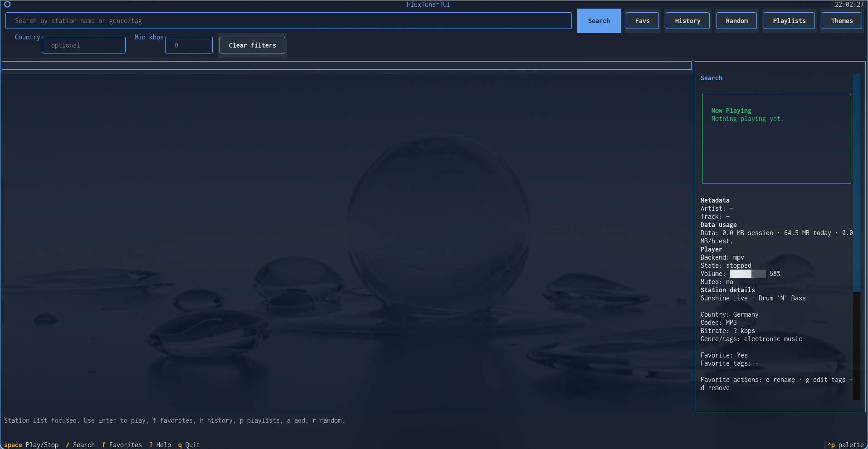Focus the Min kbps input field
Screen dimensions: 868x449
189,45
